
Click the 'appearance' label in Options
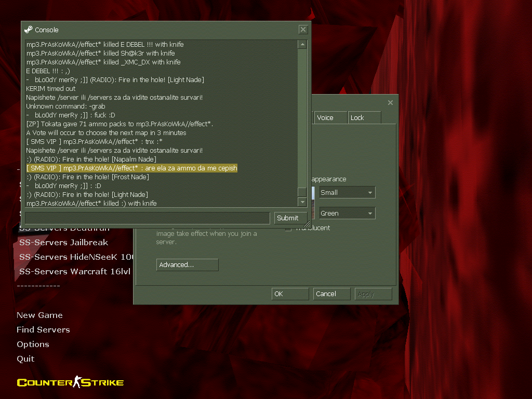[x=329, y=179]
